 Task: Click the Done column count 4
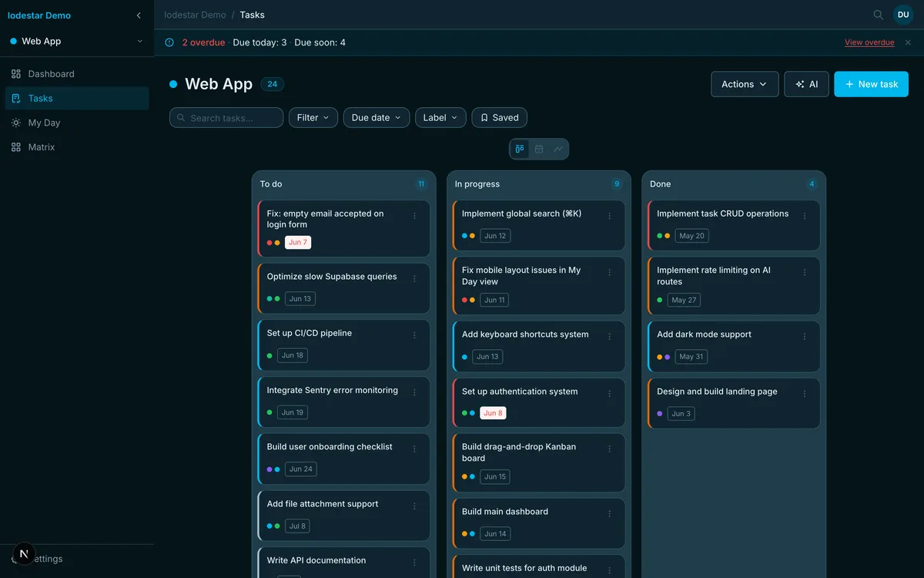[812, 184]
